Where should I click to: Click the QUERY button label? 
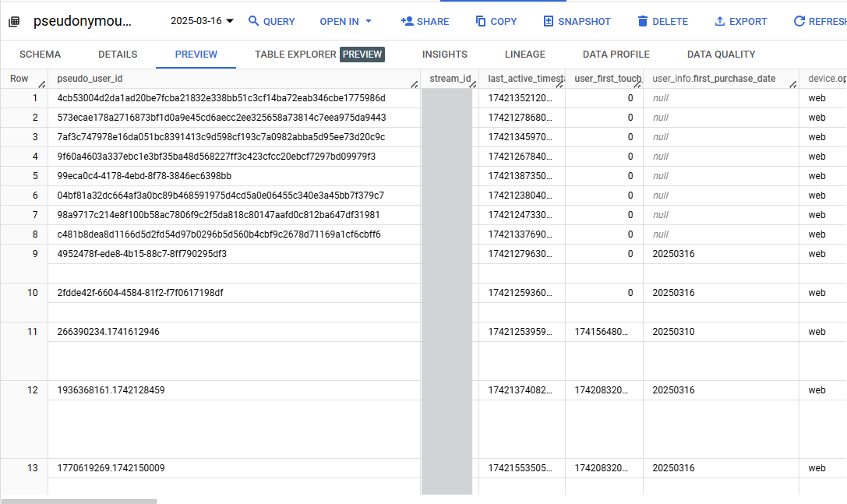click(279, 22)
